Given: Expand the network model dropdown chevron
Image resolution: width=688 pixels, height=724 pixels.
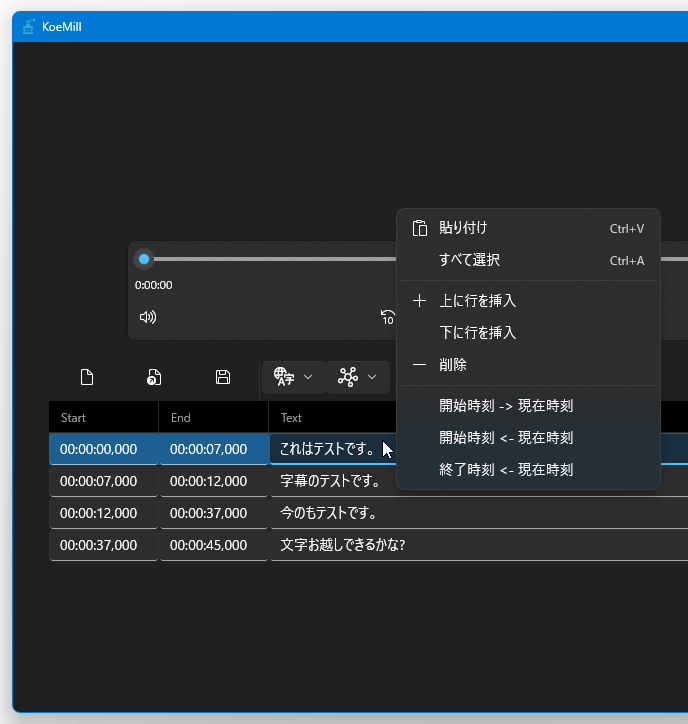Looking at the screenshot, I should click(x=372, y=377).
